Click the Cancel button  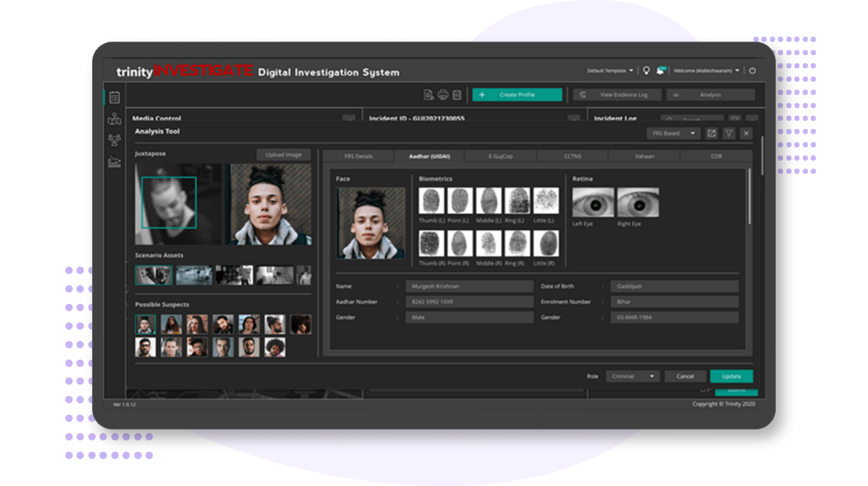tap(685, 376)
